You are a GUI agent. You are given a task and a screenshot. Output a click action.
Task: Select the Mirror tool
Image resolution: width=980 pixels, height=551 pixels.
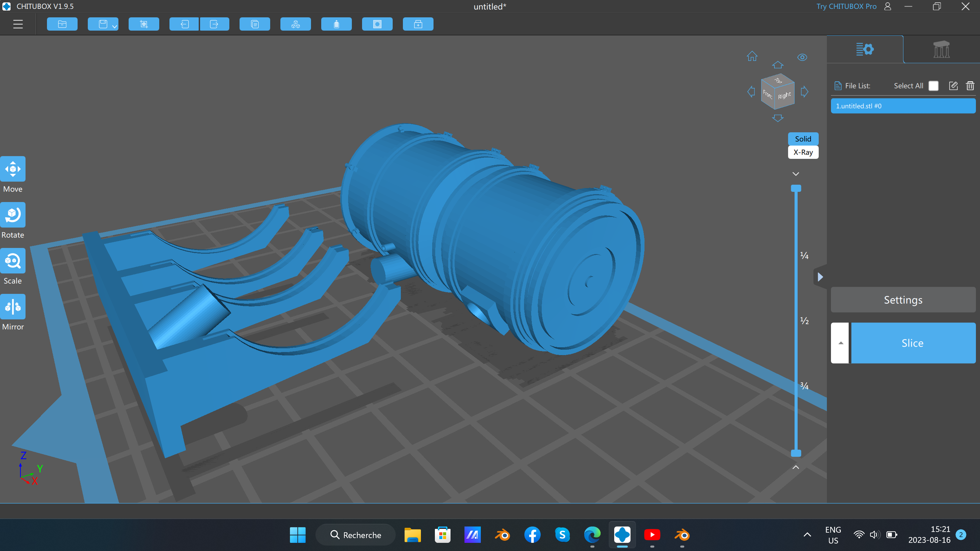point(13,306)
